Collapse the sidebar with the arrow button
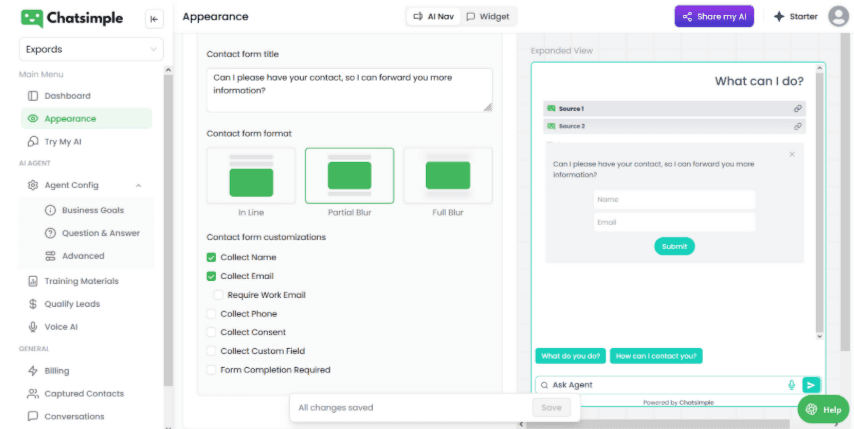Viewport: 854px width, 429px height. [x=154, y=19]
